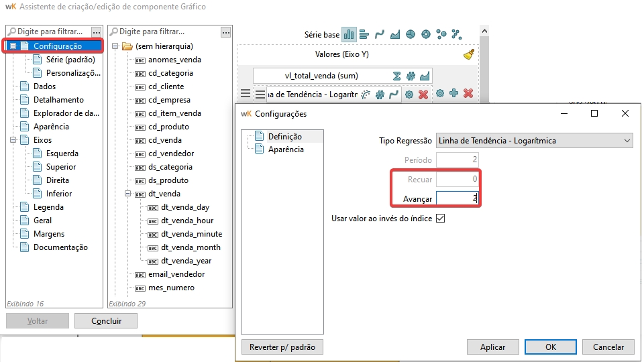Select the cd_produto field in the list
The height and width of the screenshot is (364, 644).
point(168,127)
